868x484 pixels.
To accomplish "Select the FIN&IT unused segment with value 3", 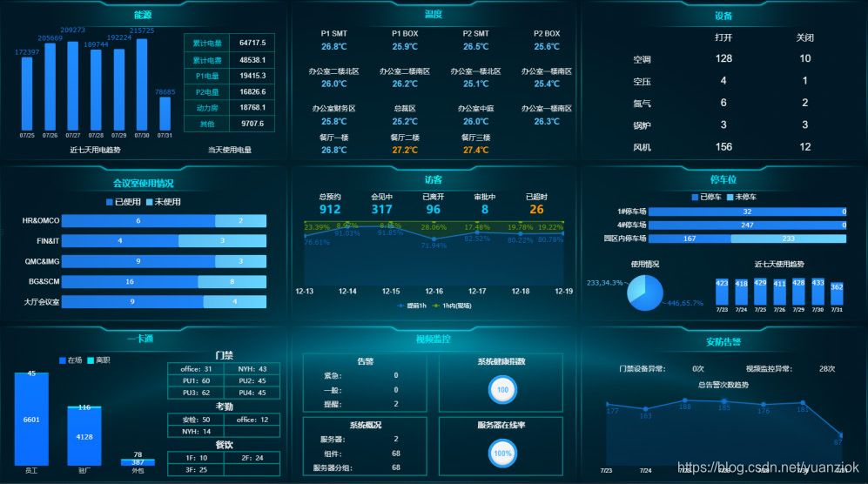I will point(223,241).
